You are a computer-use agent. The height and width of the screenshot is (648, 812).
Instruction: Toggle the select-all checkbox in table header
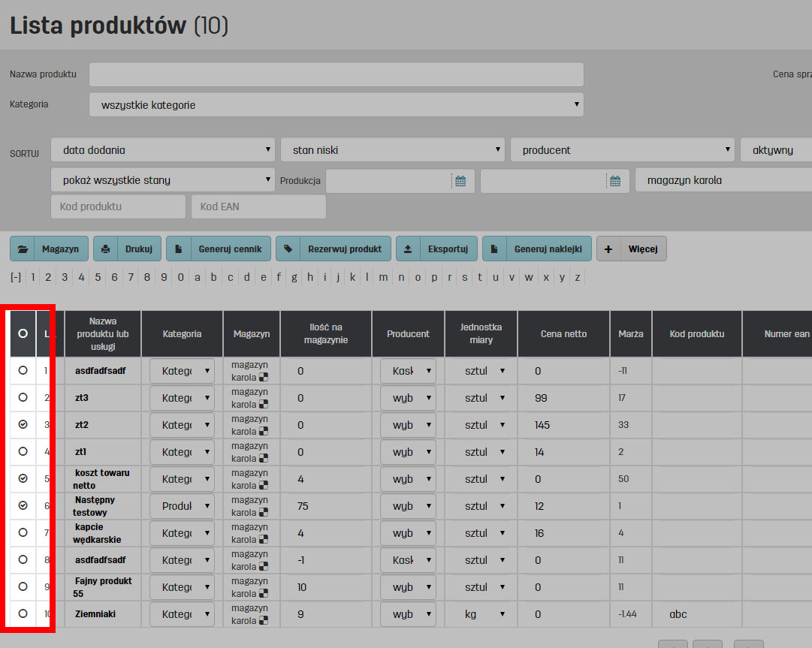coord(23,333)
